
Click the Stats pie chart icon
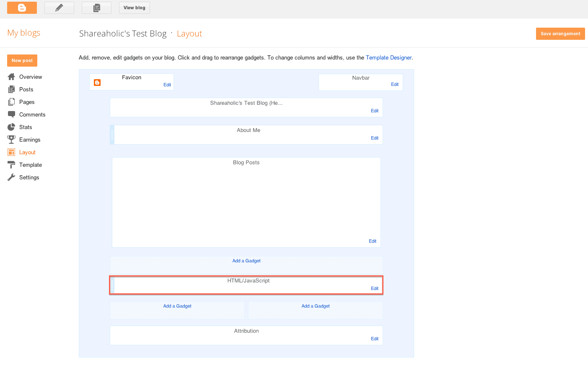click(x=11, y=127)
